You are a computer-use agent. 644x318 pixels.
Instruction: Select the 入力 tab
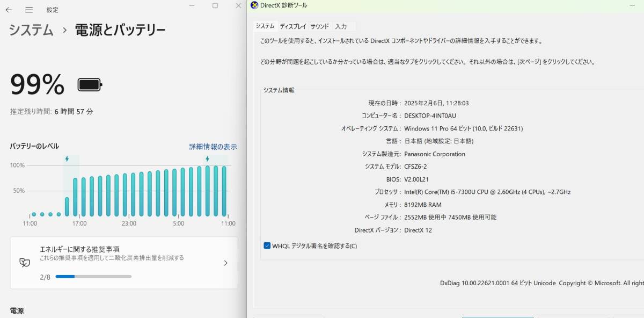[x=342, y=25]
